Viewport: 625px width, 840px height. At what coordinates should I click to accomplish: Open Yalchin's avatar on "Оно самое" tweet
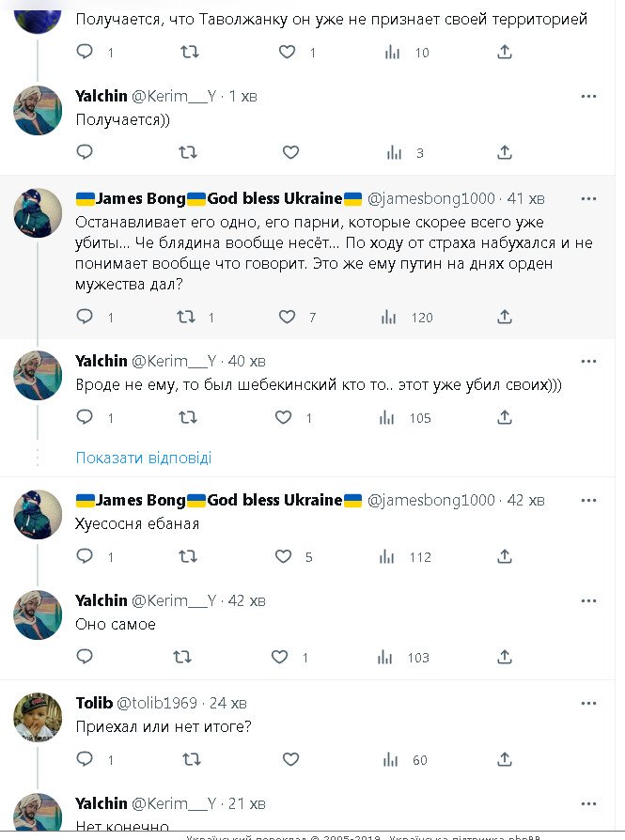[x=38, y=616]
